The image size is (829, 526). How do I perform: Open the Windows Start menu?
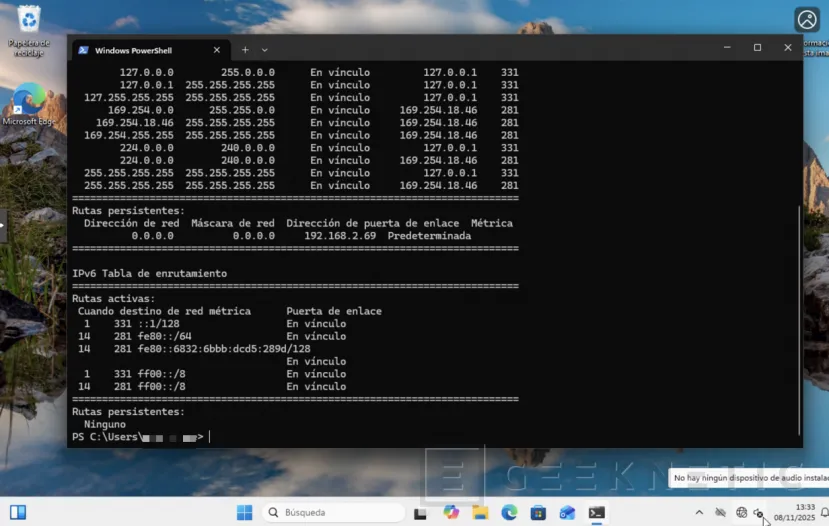(244, 512)
